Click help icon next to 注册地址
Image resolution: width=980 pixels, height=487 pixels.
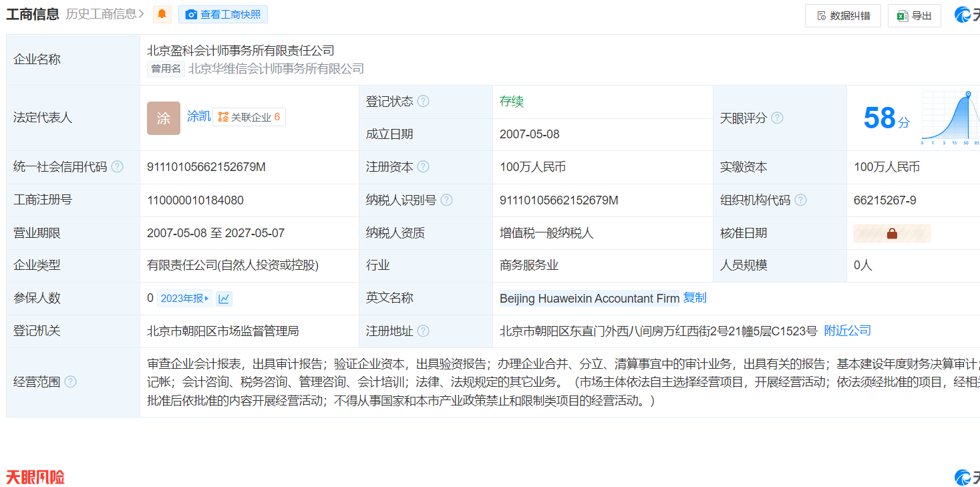point(424,331)
